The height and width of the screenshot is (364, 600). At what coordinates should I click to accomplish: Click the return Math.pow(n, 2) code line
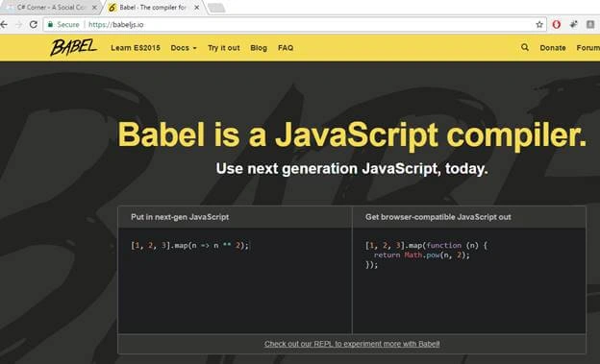pyautogui.click(x=422, y=255)
